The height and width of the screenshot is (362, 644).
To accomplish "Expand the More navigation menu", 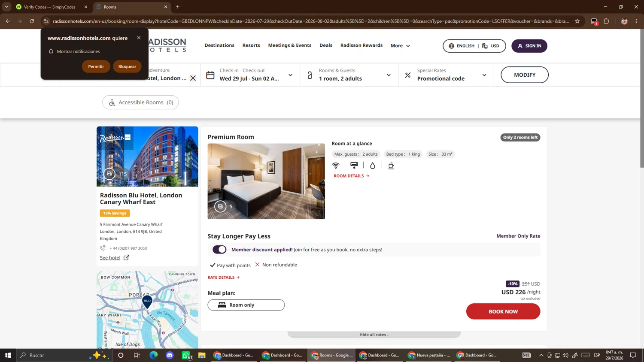I will pos(400,45).
